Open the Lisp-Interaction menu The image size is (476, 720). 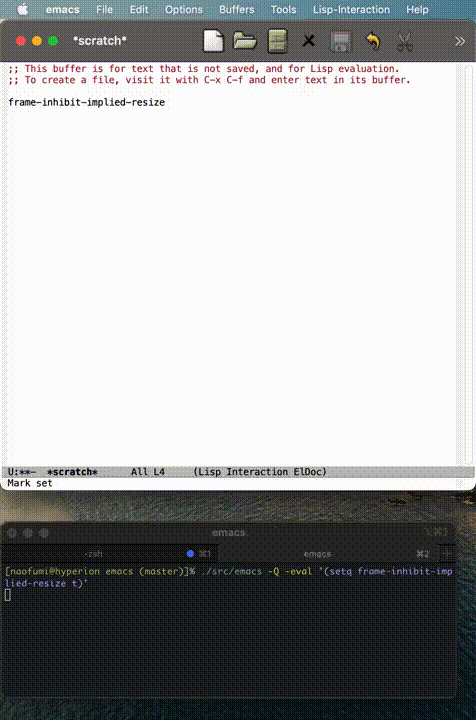pos(351,10)
